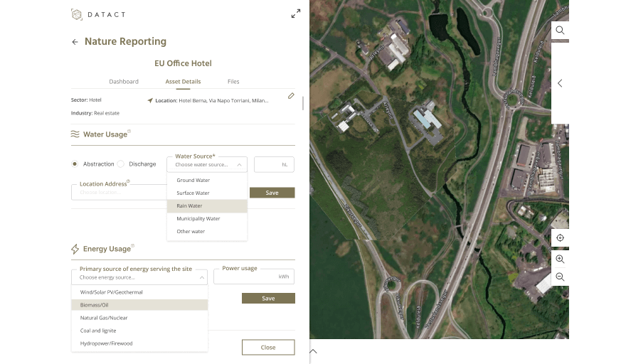
Task: Switch to the Dashboard tab
Action: [124, 82]
